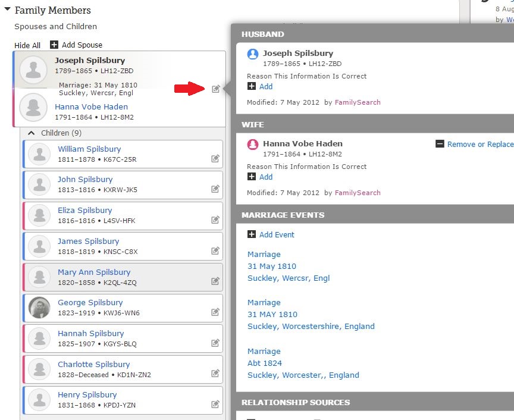The width and height of the screenshot is (514, 420).
Task: Open the Abt 1824 marriage event
Action: [265, 363]
